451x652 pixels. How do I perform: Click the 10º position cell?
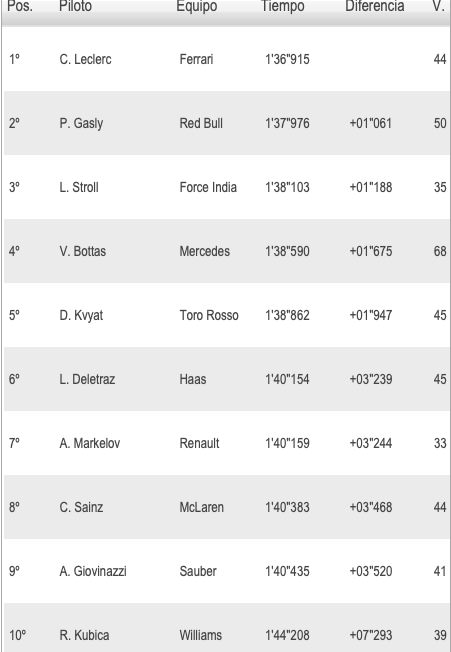click(x=17, y=636)
